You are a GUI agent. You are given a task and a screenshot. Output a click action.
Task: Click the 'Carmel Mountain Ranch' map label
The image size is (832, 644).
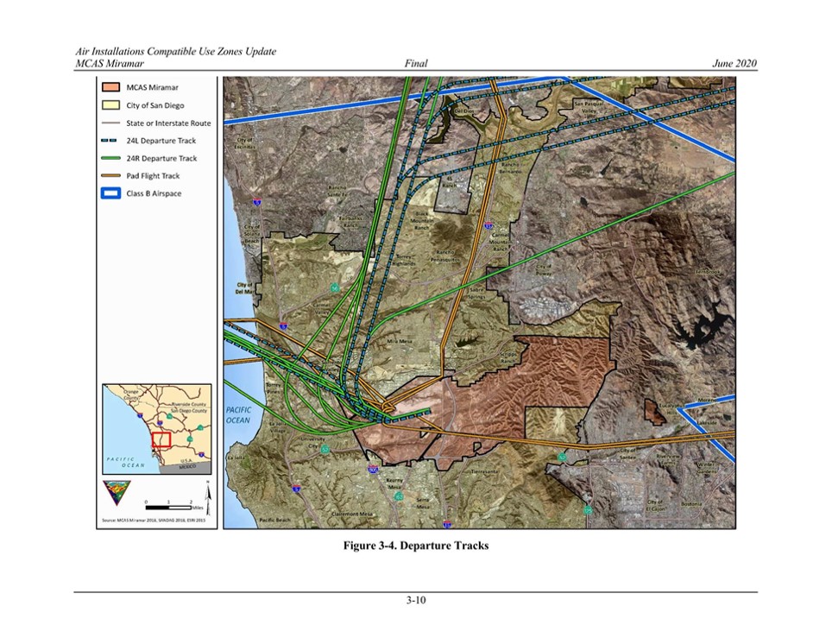coord(500,242)
